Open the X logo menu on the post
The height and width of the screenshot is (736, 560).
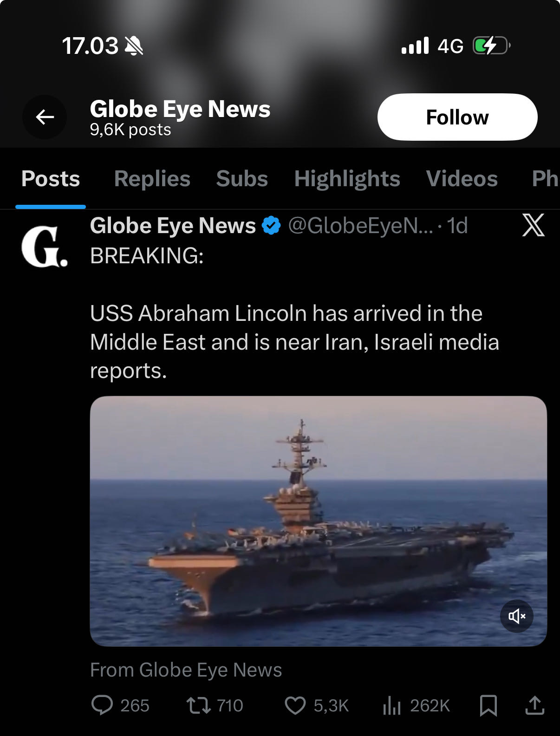[534, 225]
